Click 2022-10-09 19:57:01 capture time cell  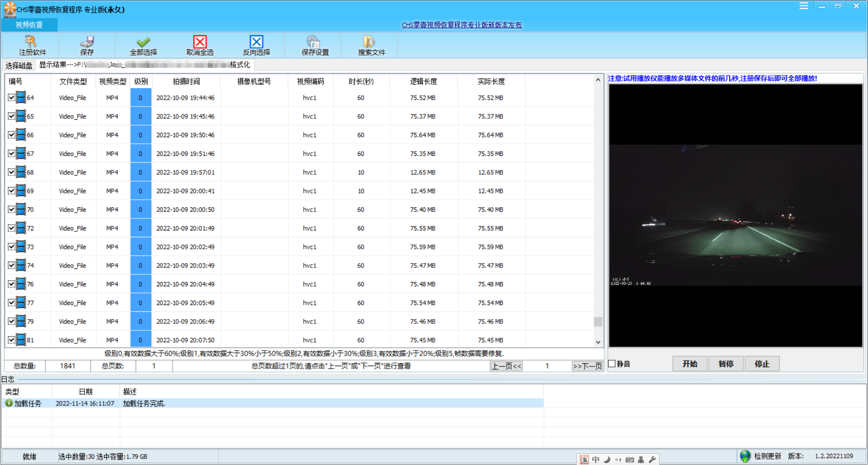coord(185,172)
